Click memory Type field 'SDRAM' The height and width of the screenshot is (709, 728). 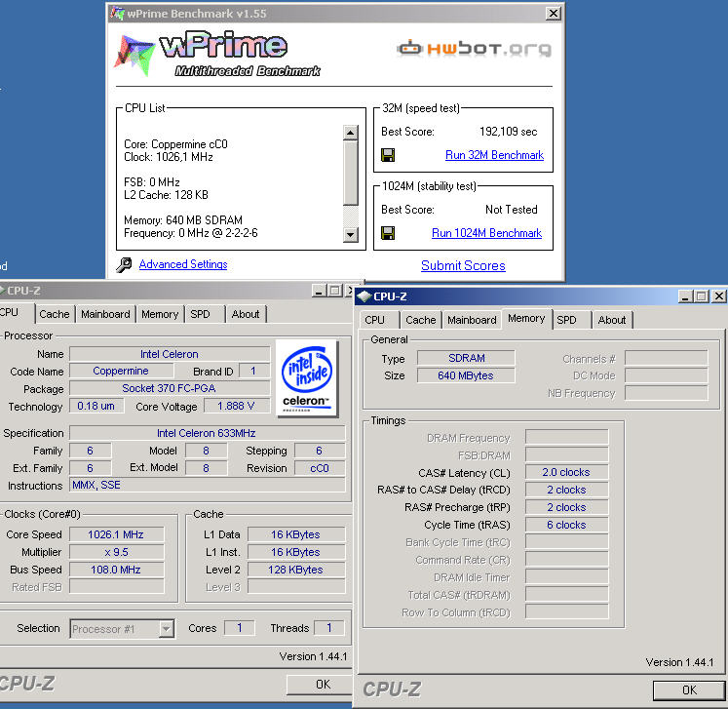pyautogui.click(x=466, y=358)
